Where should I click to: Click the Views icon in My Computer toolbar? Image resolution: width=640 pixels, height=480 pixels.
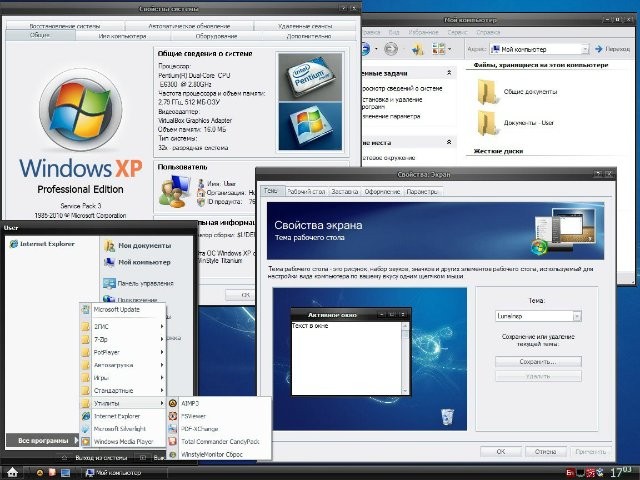(x=438, y=49)
